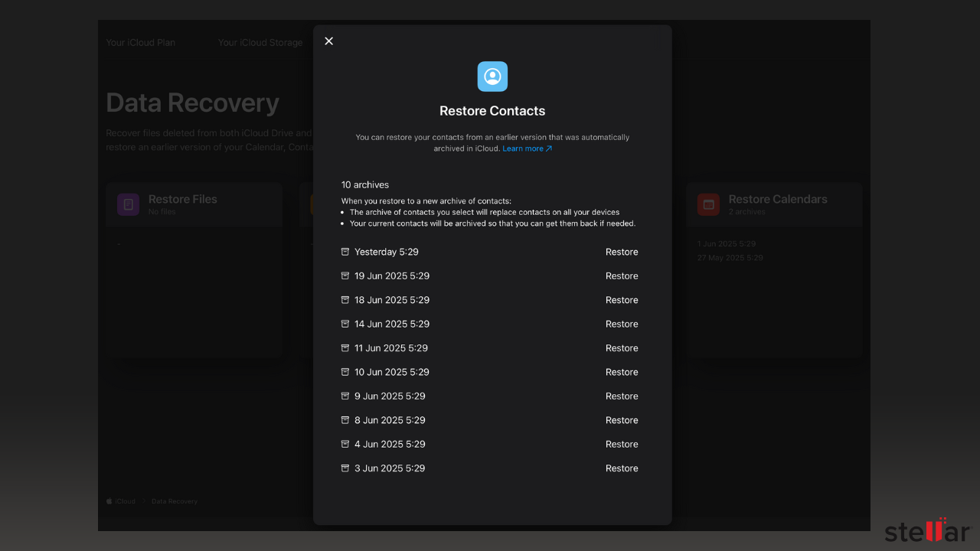Click the Restore Contacts blue contact icon
This screenshot has height=551, width=980.
pyautogui.click(x=492, y=77)
